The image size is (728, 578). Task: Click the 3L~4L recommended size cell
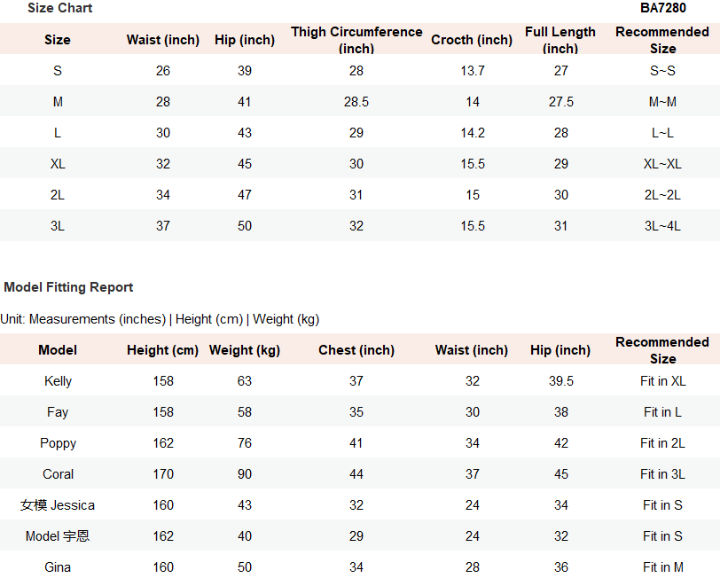(x=662, y=226)
